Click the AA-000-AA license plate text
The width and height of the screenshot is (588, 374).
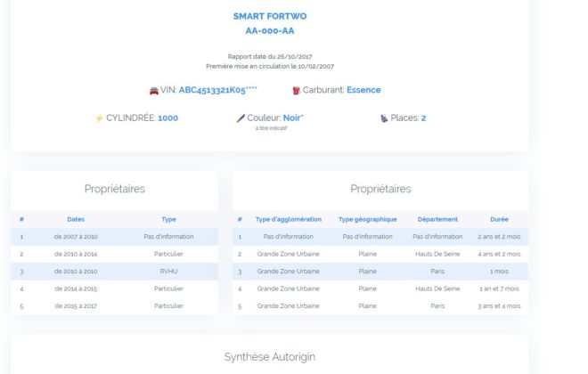pos(270,31)
